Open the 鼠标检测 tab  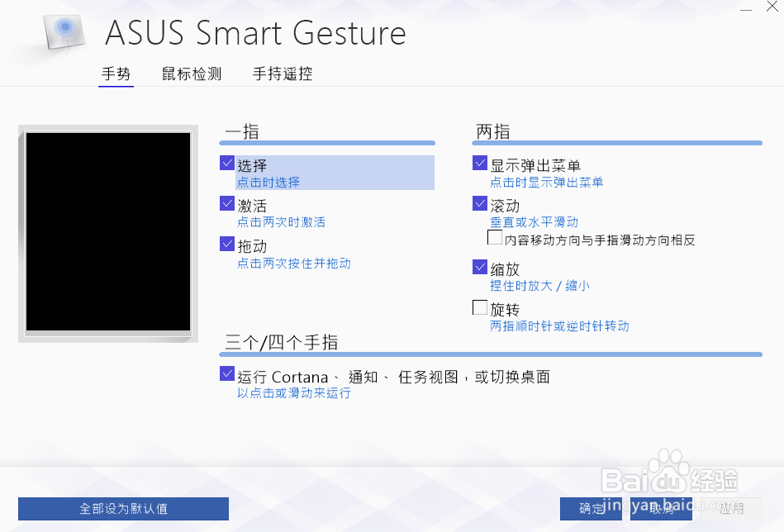tap(192, 74)
